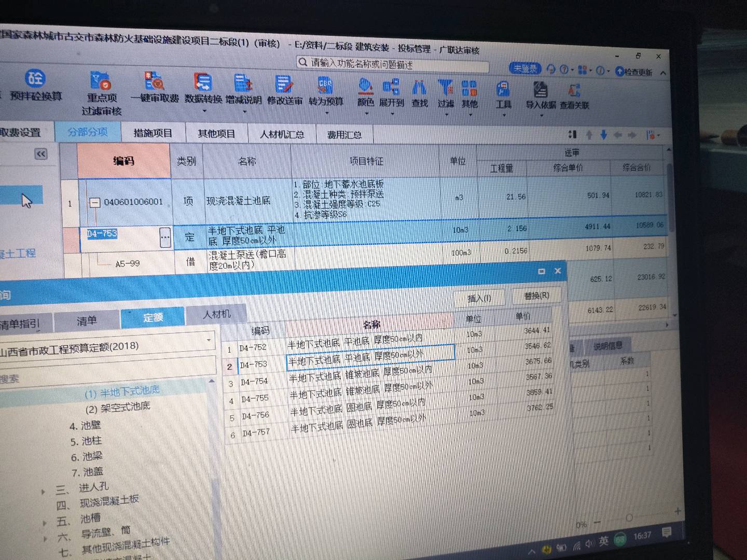The image size is (747, 560).
Task: Open the 说明信息 tab
Action: pos(607,346)
